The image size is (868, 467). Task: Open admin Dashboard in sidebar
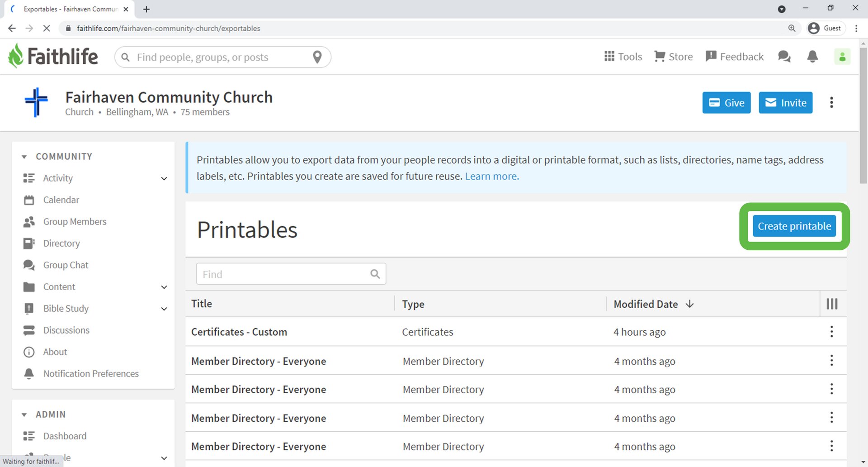[65, 436]
